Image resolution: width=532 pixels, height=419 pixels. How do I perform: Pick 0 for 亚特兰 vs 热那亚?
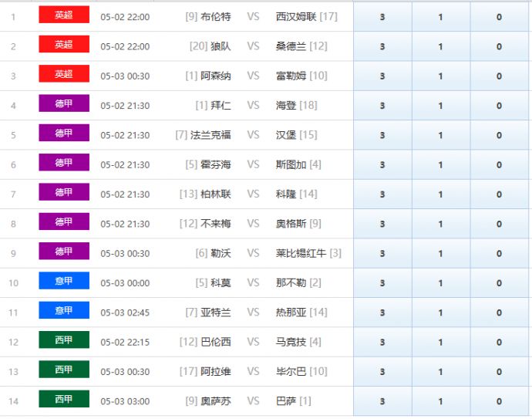click(499, 312)
